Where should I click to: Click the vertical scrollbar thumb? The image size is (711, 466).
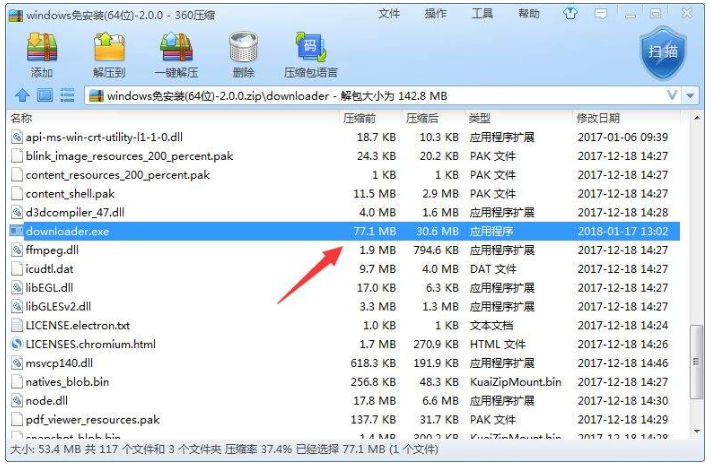[x=697, y=362]
